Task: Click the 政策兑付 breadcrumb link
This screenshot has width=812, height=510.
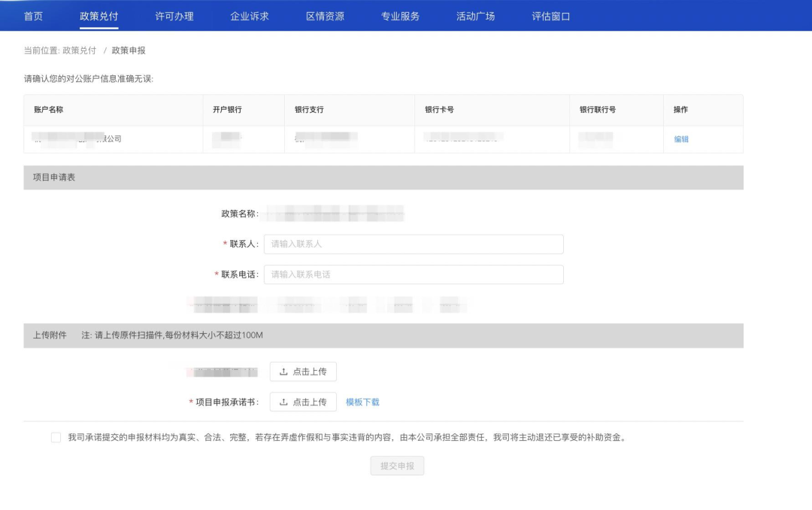Action: tap(79, 50)
